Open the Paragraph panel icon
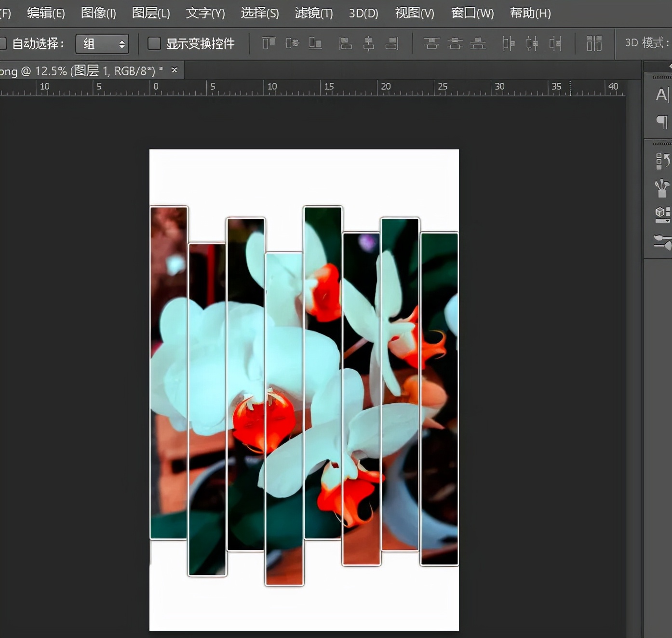Screen dimensions: 672x638 click(662, 121)
